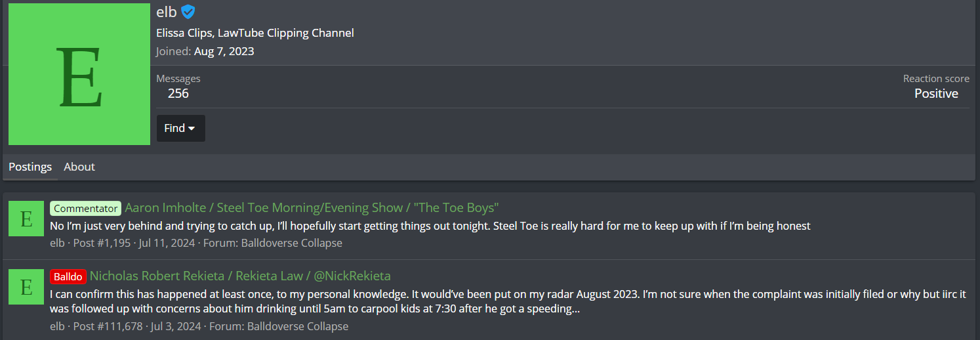980x340 pixels.
Task: Click the red Balldo label tag
Action: [x=68, y=276]
